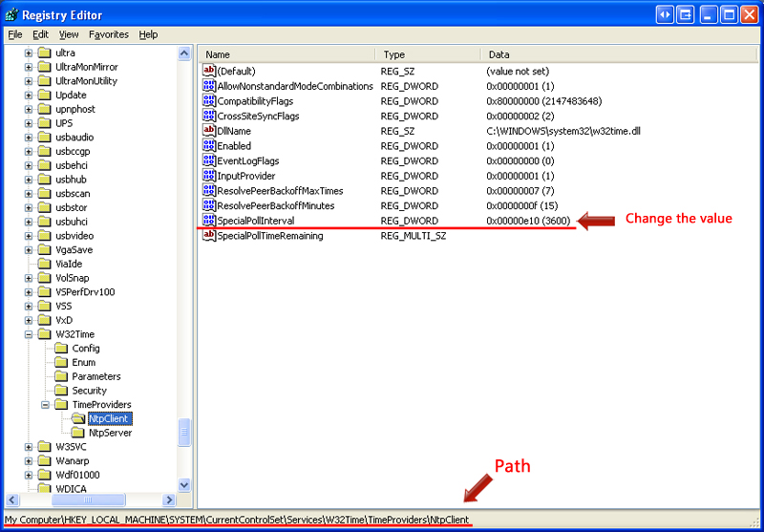The image size is (764, 532).
Task: Expand the UltraMonMirror key
Action: (29, 67)
